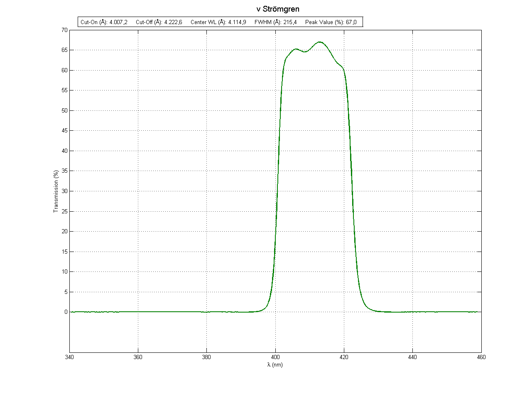Viewport: 532px width, 396px height.
Task: Click the y-axis tick label 30
Action: point(64,191)
